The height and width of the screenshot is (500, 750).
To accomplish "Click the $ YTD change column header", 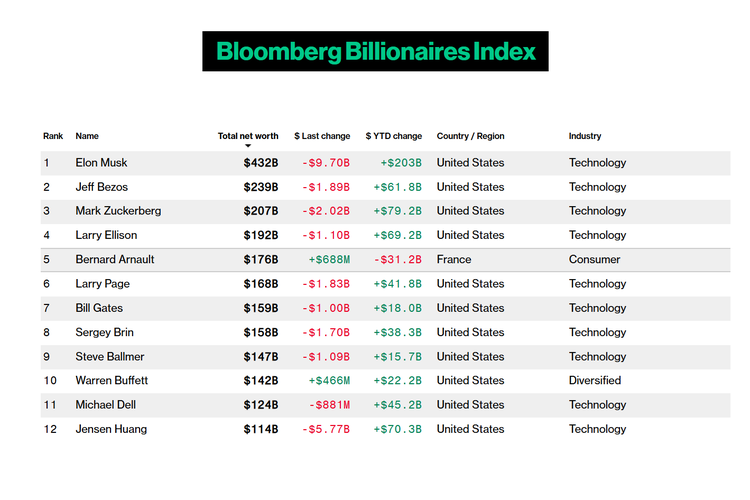I will tap(394, 136).
